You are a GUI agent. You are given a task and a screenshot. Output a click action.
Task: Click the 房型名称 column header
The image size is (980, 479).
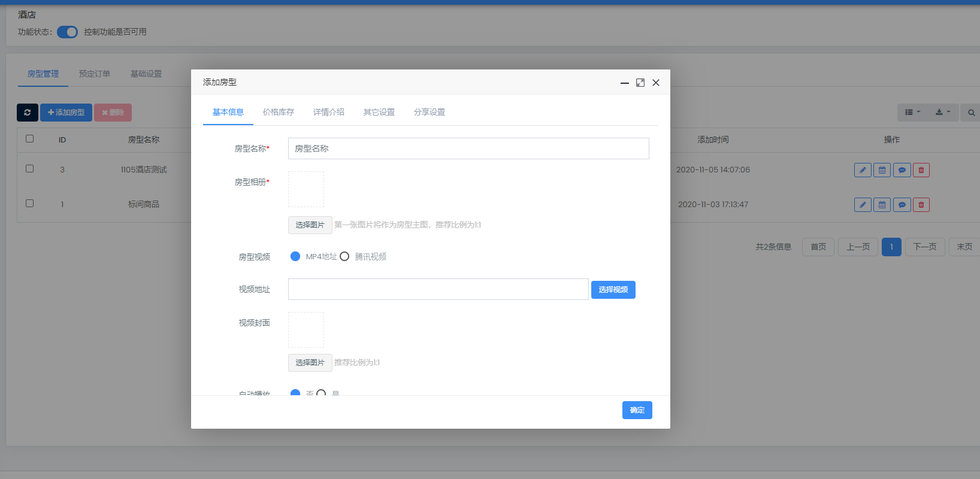tap(144, 140)
